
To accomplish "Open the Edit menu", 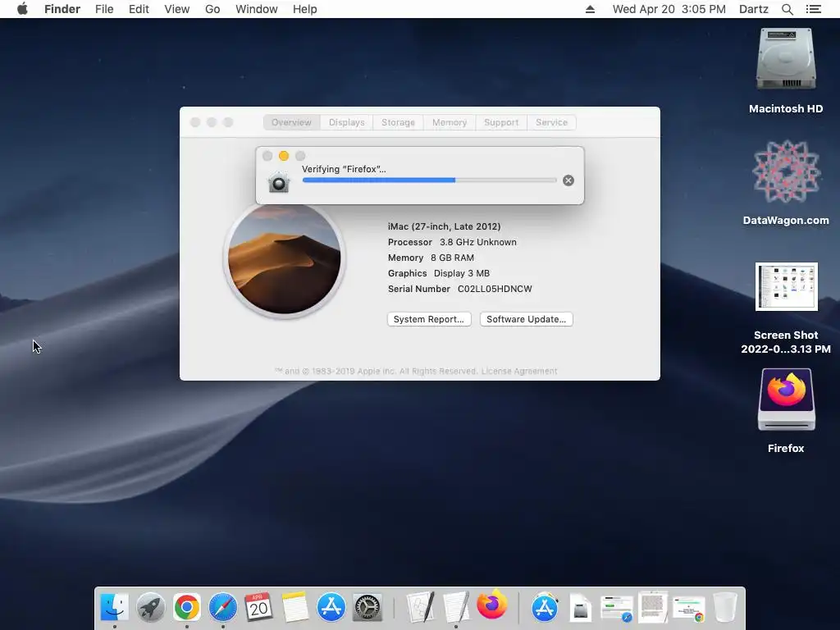I will click(139, 9).
